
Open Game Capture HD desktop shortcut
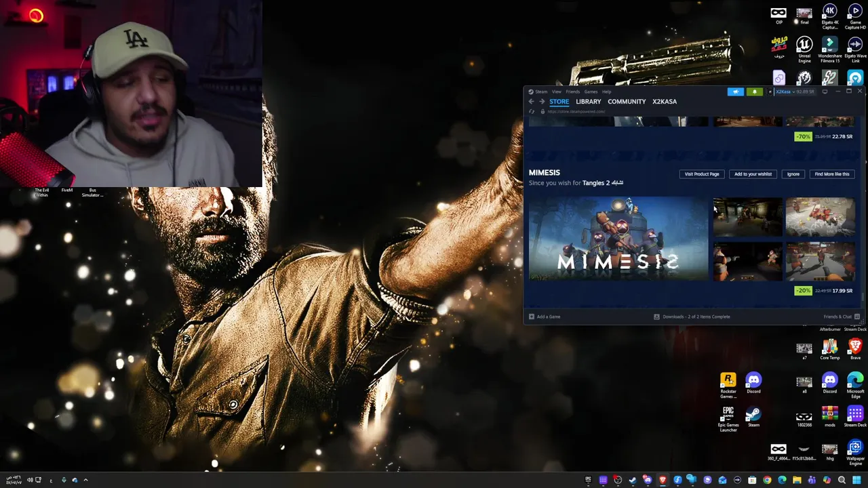[855, 16]
